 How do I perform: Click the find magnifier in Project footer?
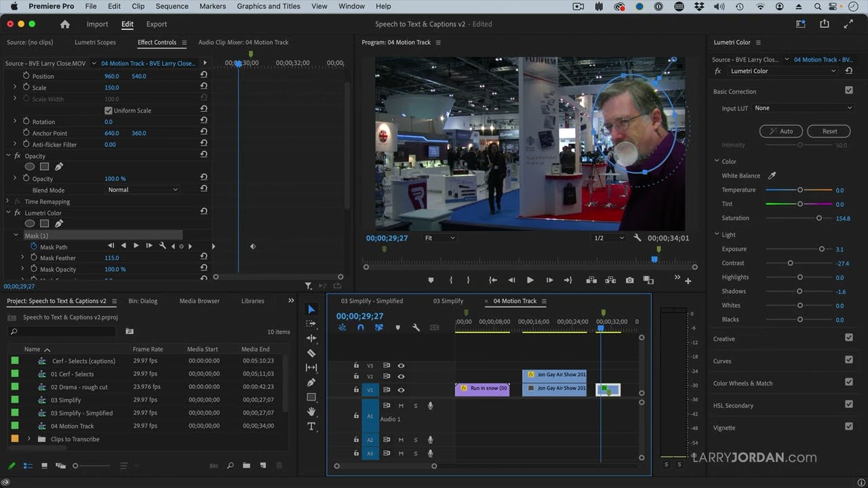[231, 466]
